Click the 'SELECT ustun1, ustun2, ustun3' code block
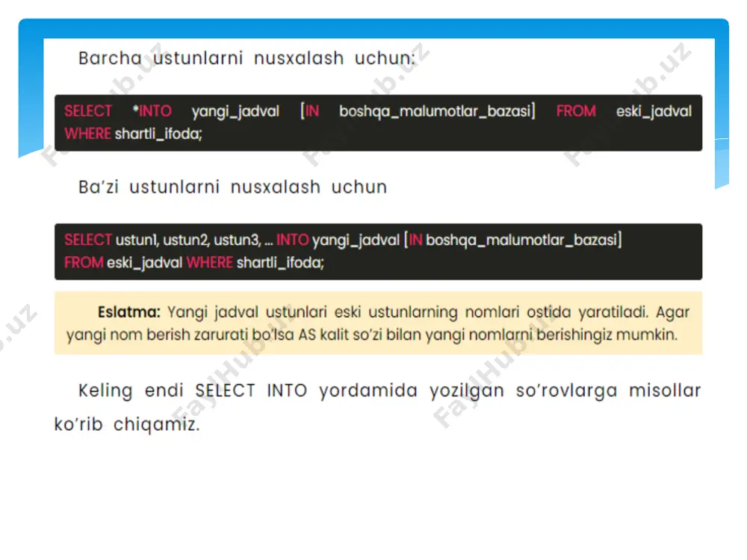 click(378, 252)
